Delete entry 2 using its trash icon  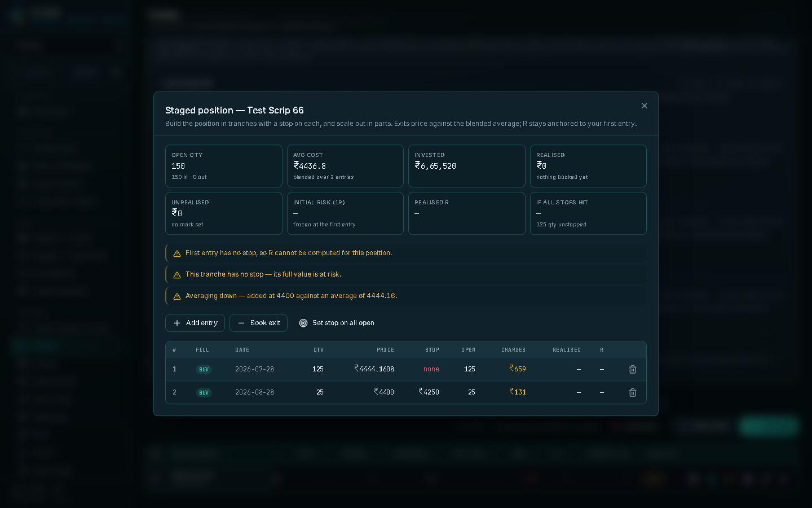coord(633,392)
